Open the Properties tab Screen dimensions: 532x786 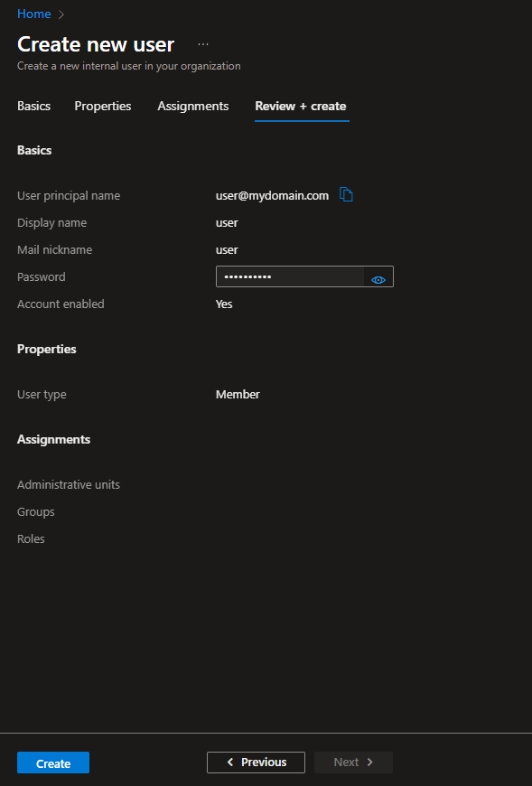(x=103, y=107)
